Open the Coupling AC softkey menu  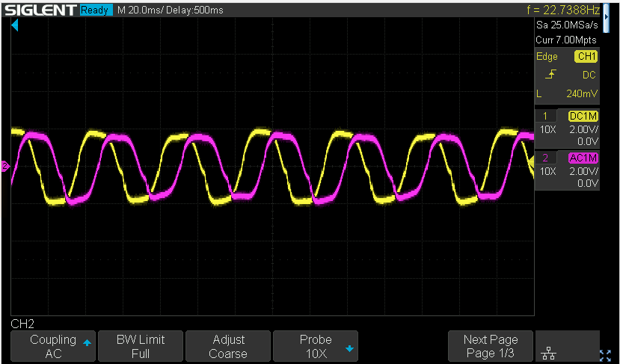tap(53, 346)
